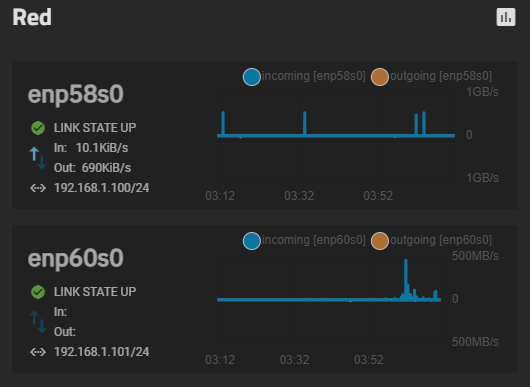This screenshot has height=387, width=530.
Task: Select the enp60s0 interface name
Action: [76, 259]
